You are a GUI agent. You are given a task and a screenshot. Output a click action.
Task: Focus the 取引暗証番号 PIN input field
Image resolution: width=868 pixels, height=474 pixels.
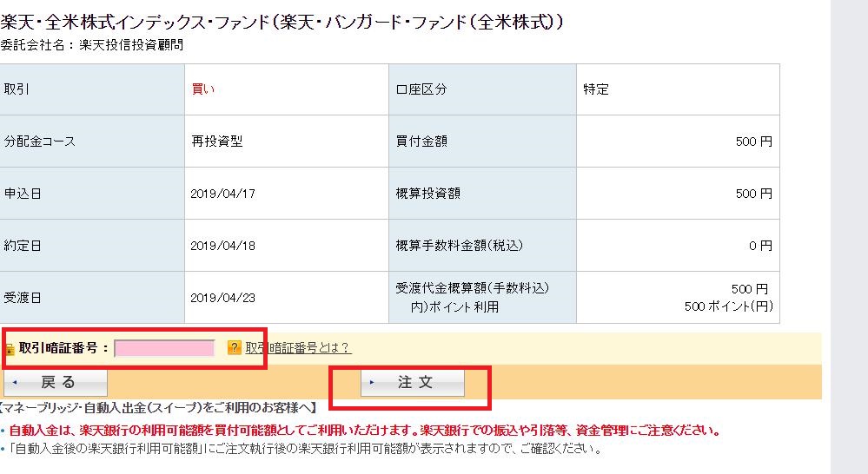click(x=164, y=348)
